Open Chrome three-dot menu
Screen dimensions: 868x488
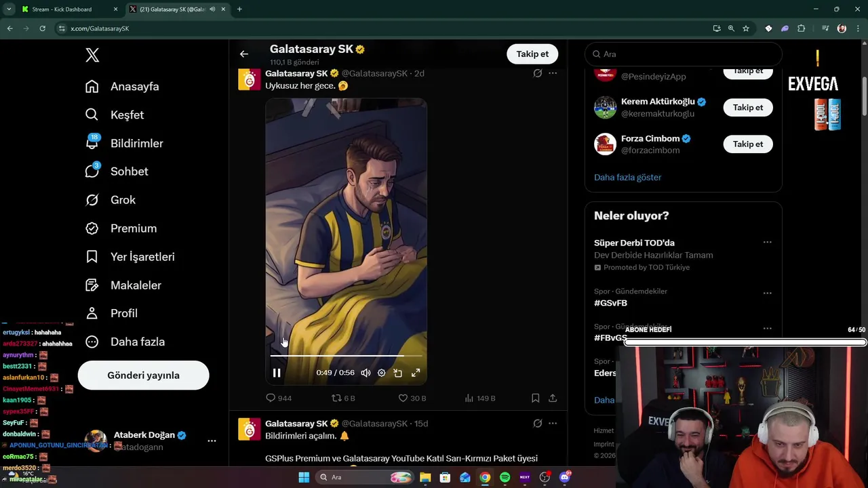(x=858, y=28)
